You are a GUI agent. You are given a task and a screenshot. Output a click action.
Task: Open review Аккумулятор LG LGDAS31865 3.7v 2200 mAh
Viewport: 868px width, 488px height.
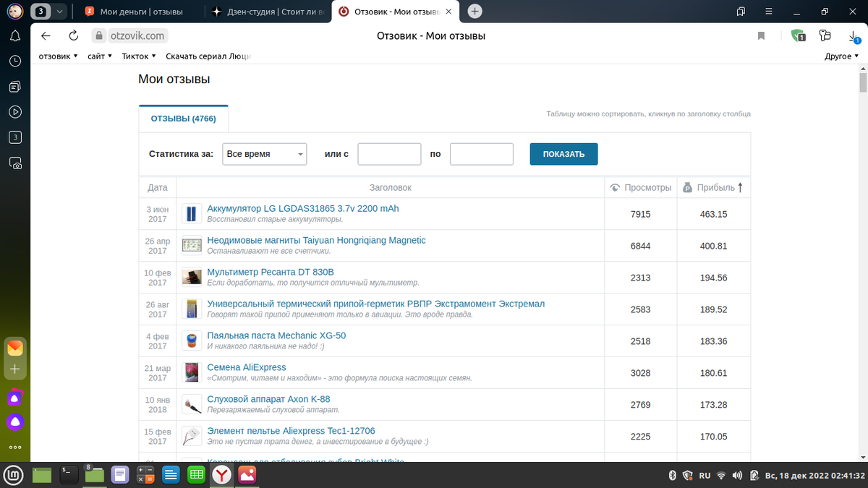303,208
